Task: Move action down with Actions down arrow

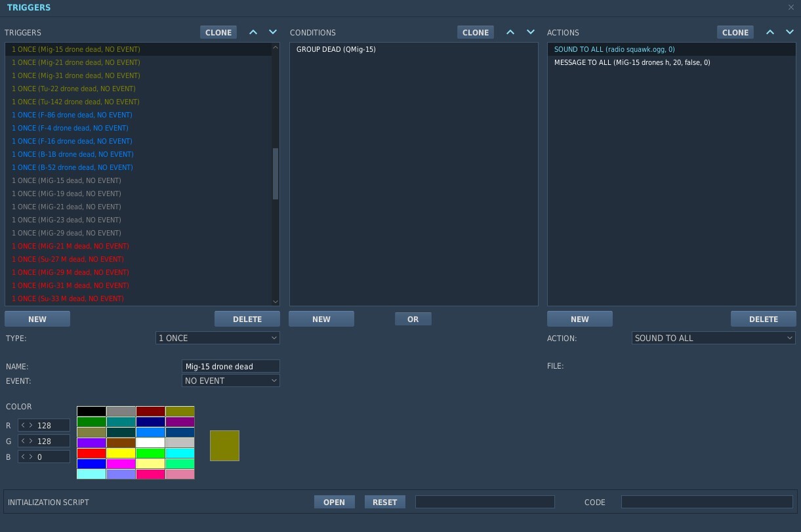Action: pos(790,32)
